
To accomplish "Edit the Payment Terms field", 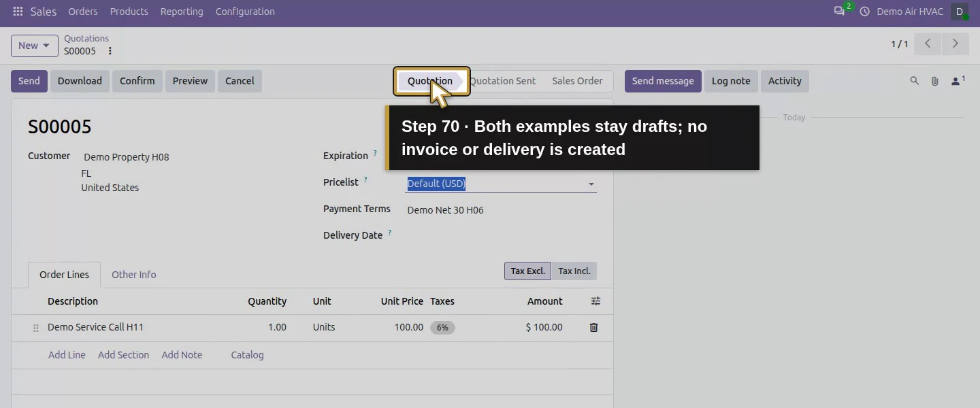I will pyautogui.click(x=501, y=210).
